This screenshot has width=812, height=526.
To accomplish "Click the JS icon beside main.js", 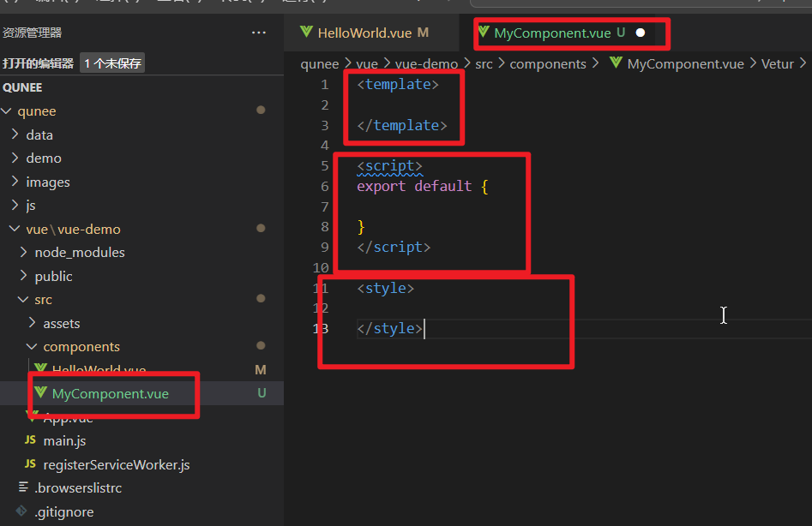I will (x=30, y=439).
